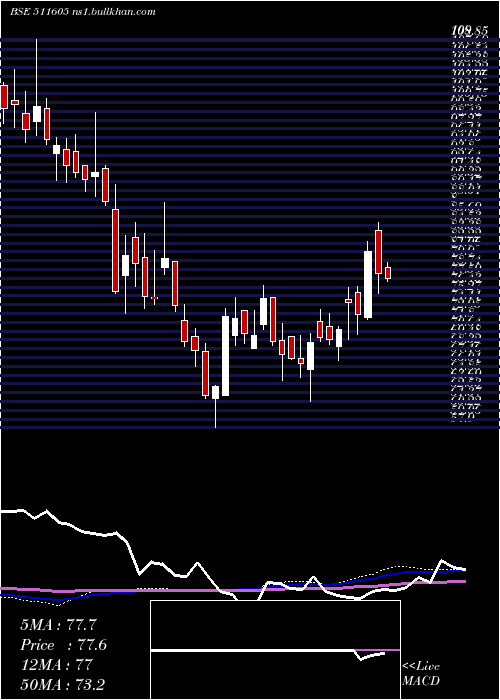Click the last red candle on the right
The image size is (500, 700).
coord(388,273)
